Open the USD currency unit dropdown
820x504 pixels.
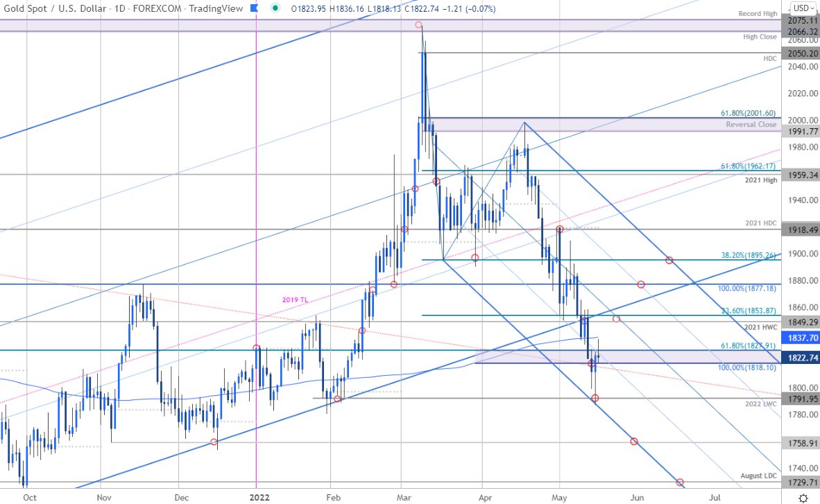coord(801,9)
